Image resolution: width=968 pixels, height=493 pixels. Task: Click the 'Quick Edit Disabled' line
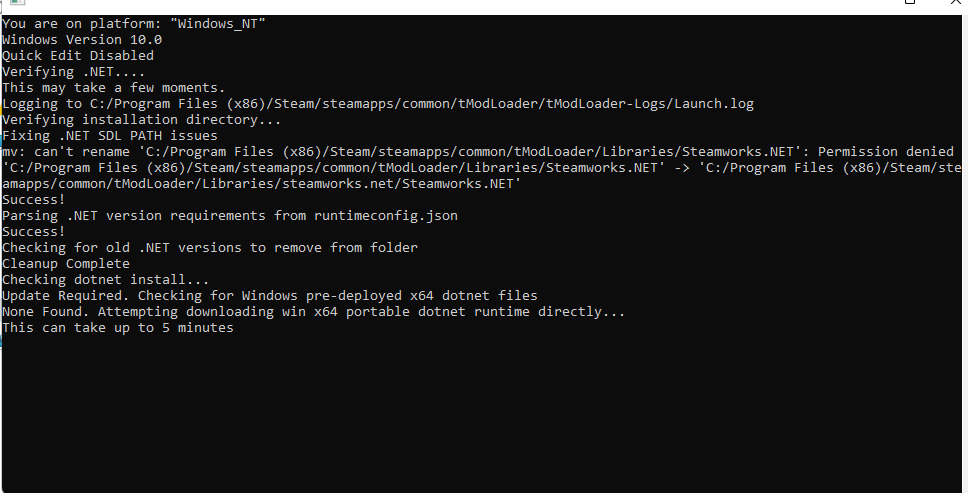click(x=78, y=55)
